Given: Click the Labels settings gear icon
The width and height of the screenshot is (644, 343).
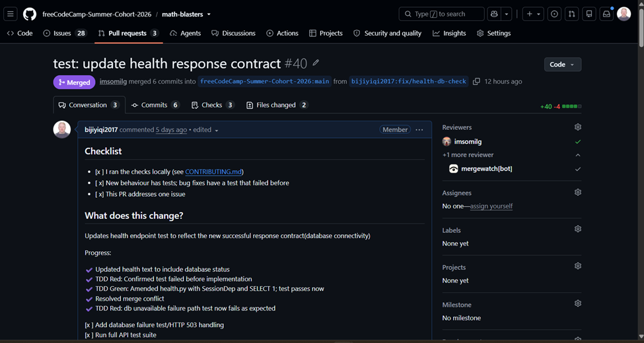Looking at the screenshot, I should 578,229.
